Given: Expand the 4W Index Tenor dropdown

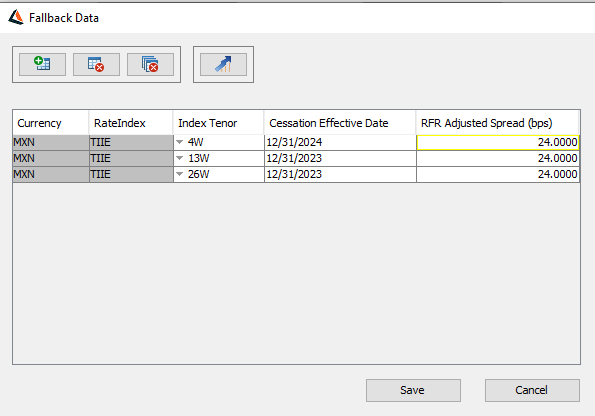Looking at the screenshot, I should 179,142.
